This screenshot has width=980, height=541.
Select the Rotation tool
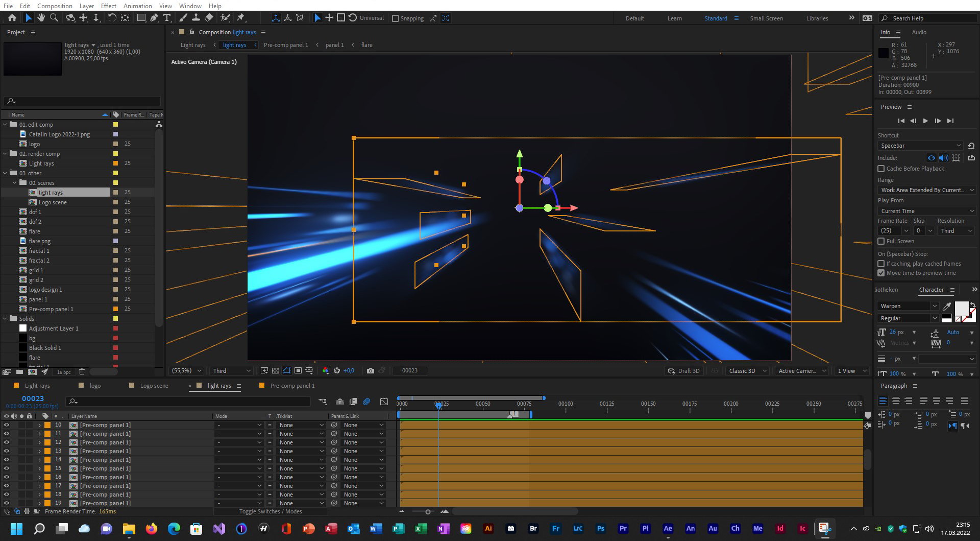point(112,18)
